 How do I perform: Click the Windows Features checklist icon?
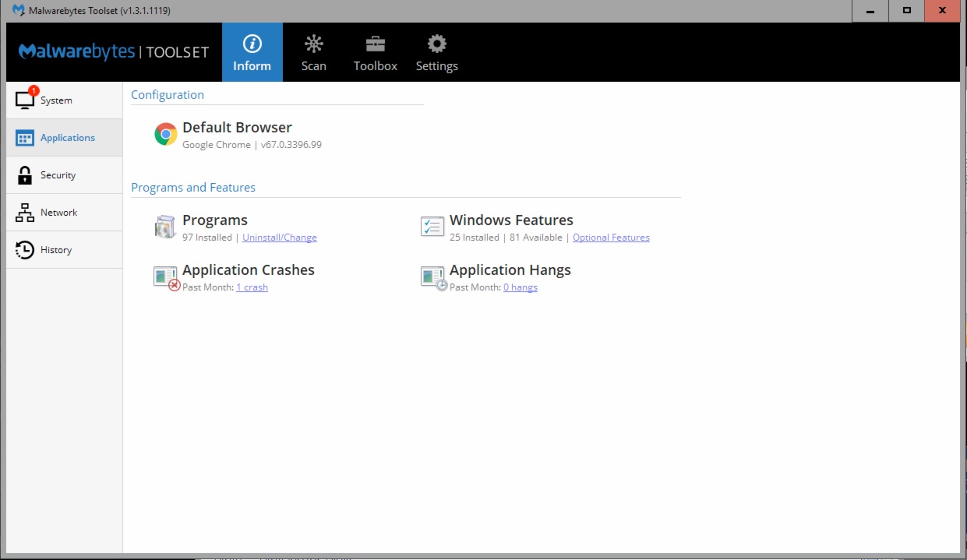[x=432, y=227]
